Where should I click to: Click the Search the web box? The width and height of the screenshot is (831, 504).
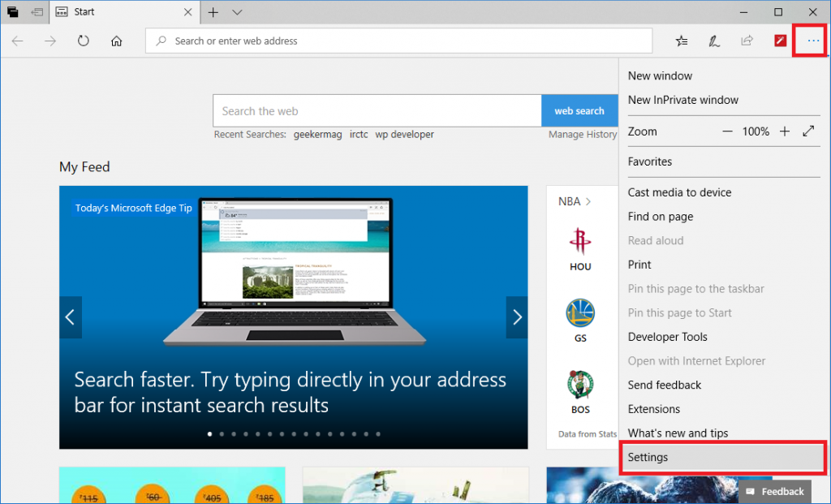click(377, 110)
